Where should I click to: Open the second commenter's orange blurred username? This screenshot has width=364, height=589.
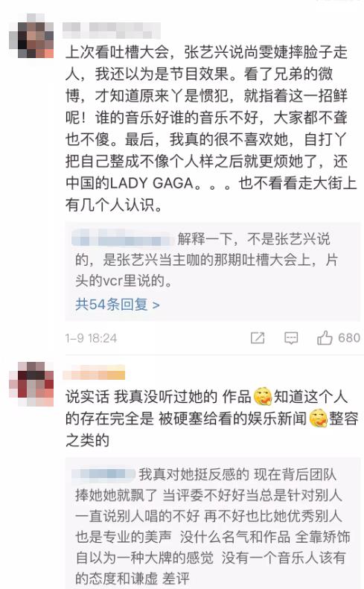94,373
